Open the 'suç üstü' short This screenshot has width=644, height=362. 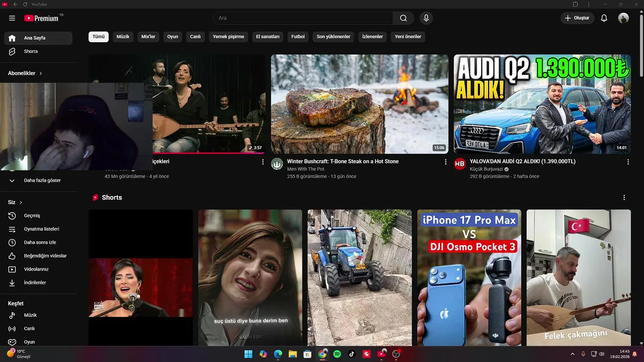[250, 278]
